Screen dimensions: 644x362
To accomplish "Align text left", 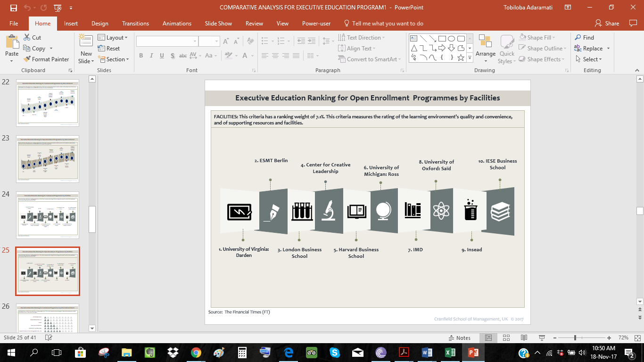I will coord(264,56).
